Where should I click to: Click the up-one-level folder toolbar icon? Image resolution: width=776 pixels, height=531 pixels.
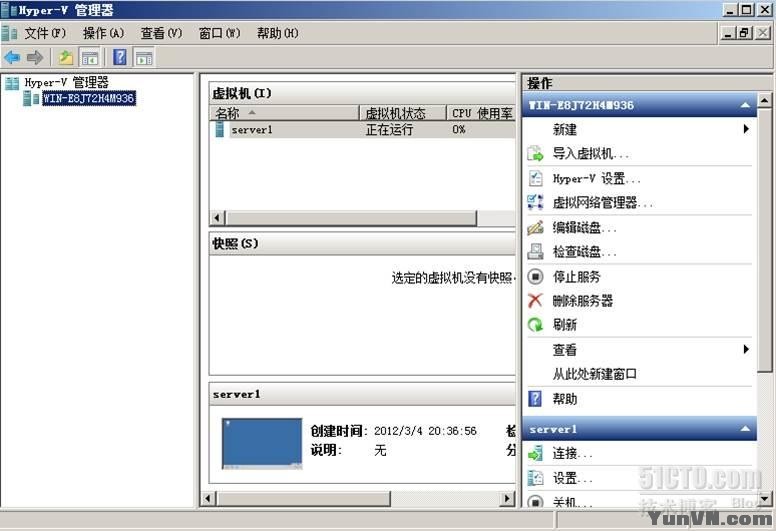pyautogui.click(x=66, y=57)
